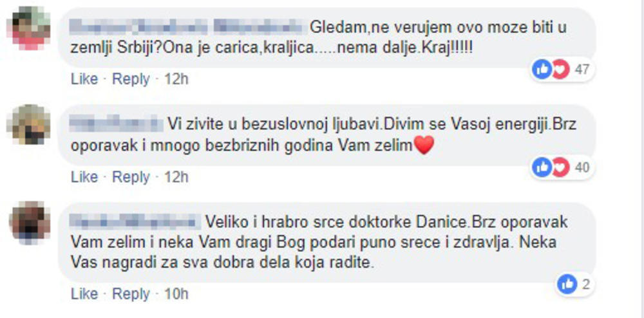Click the thumbs-up reaction icon on third comment

(567, 285)
